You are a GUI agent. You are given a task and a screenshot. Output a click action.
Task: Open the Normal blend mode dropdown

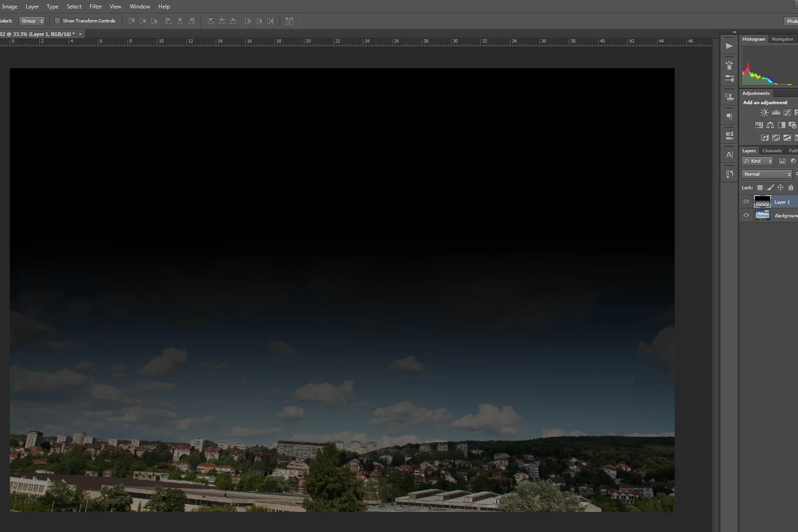[767, 174]
